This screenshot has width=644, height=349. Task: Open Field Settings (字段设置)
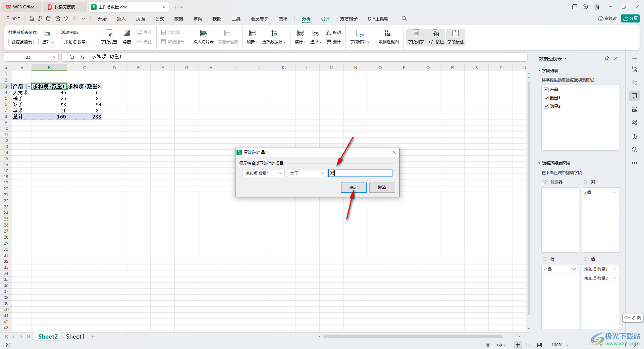109,37
